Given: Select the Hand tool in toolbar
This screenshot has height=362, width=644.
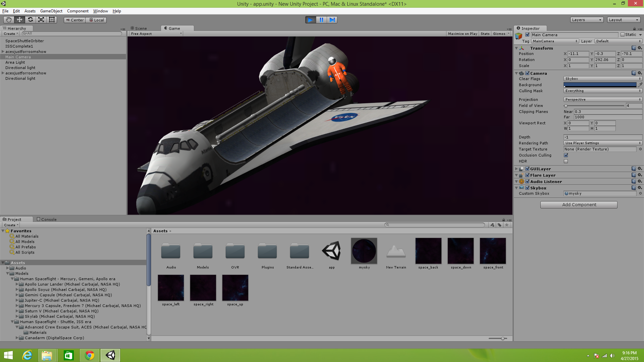Looking at the screenshot, I should [9, 20].
